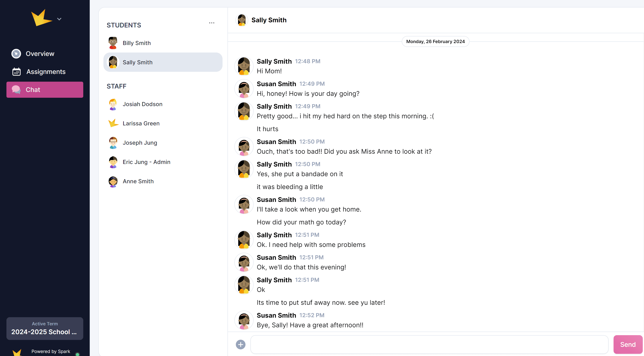Screen dimensions: 644x356
Task: Switch to the Assignments page
Action: [46, 72]
